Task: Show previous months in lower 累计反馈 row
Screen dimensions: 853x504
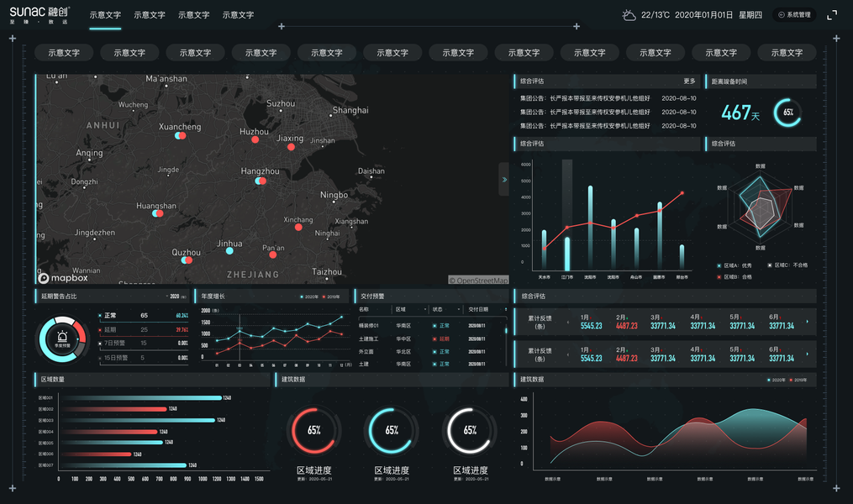Action: 568,354
